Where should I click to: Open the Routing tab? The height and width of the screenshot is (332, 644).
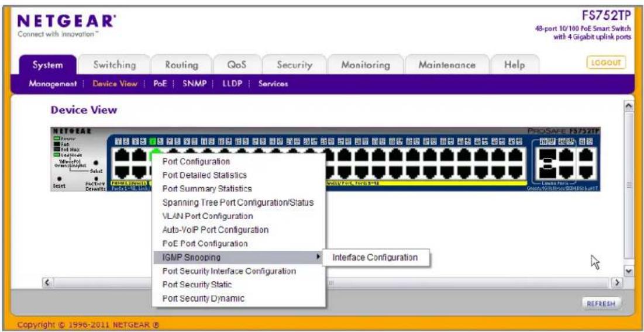[181, 65]
